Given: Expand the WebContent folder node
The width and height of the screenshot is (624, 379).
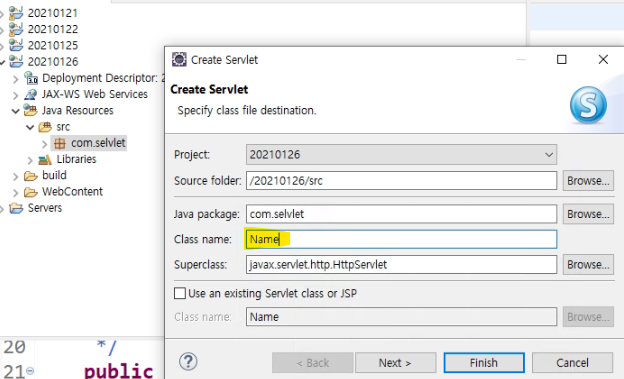Looking at the screenshot, I should [16, 193].
